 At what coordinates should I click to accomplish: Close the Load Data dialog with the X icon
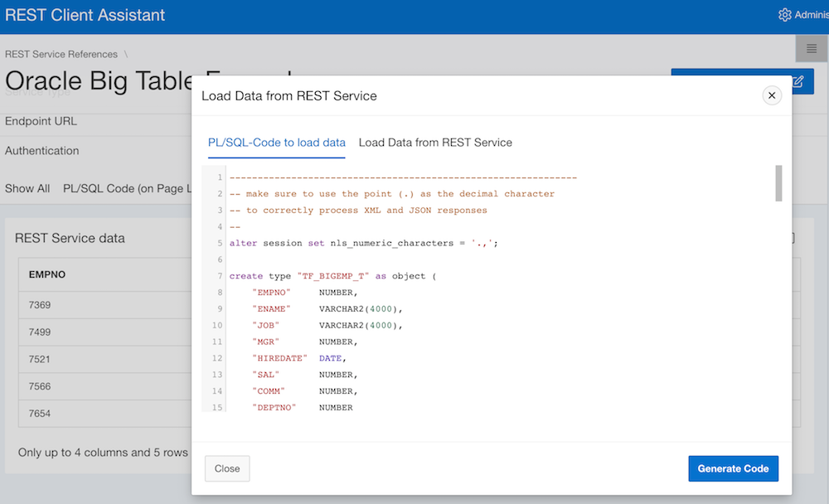pos(772,95)
